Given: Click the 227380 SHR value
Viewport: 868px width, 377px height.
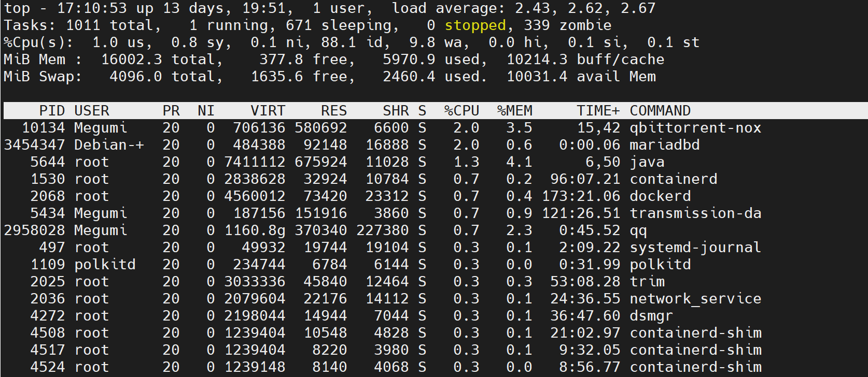Looking at the screenshot, I should pyautogui.click(x=382, y=230).
